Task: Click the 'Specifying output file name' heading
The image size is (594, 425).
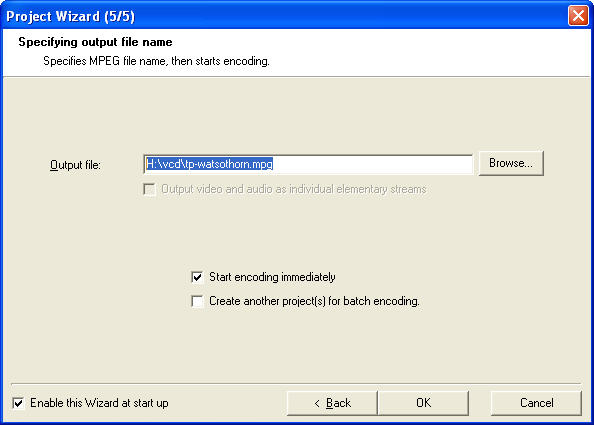Action: pyautogui.click(x=95, y=42)
